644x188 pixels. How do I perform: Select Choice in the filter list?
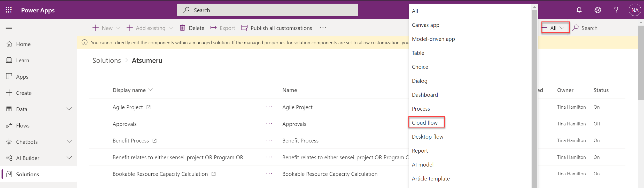[470, 67]
